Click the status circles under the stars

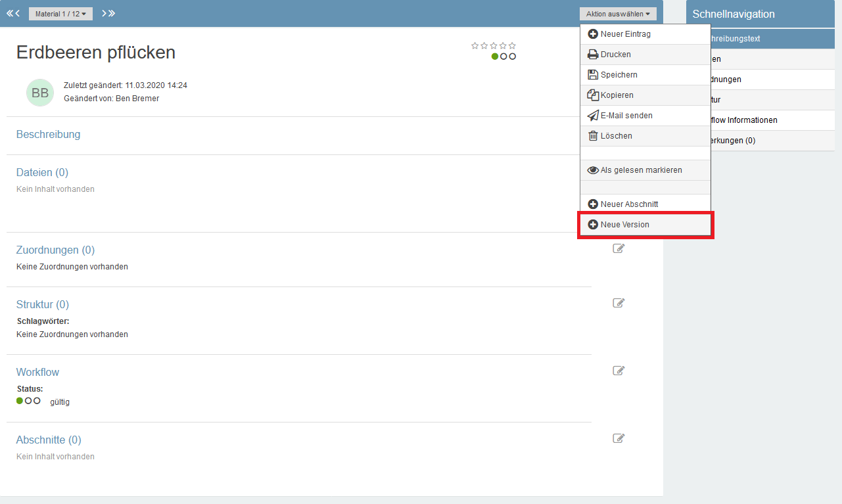[503, 57]
